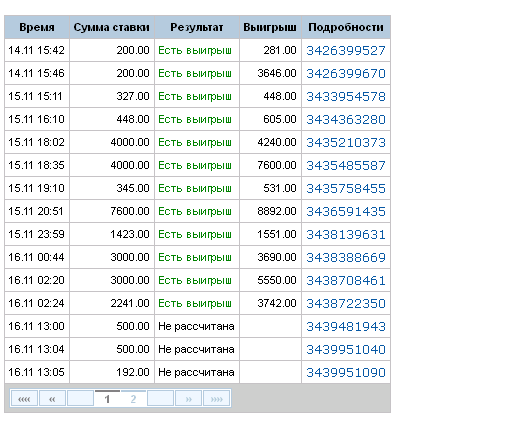This screenshot has width=519, height=442.
Task: Select page 1 in pagination
Action: pyautogui.click(x=107, y=399)
